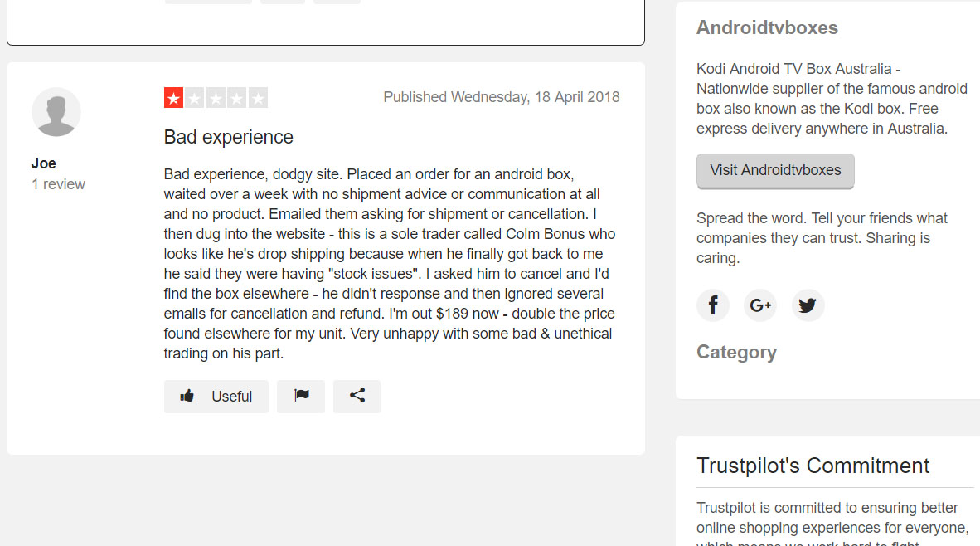The width and height of the screenshot is (980, 546).
Task: Mark Joe's review as Useful
Action: [x=216, y=396]
